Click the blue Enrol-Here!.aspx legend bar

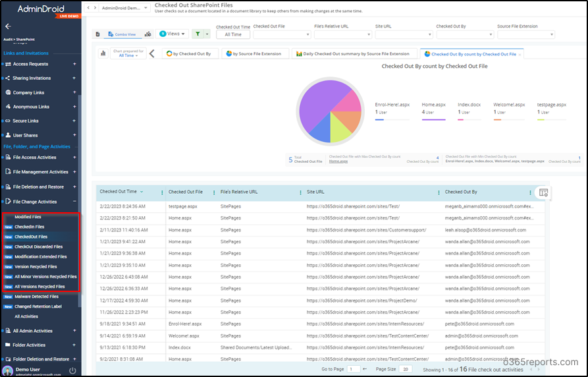pyautogui.click(x=379, y=120)
